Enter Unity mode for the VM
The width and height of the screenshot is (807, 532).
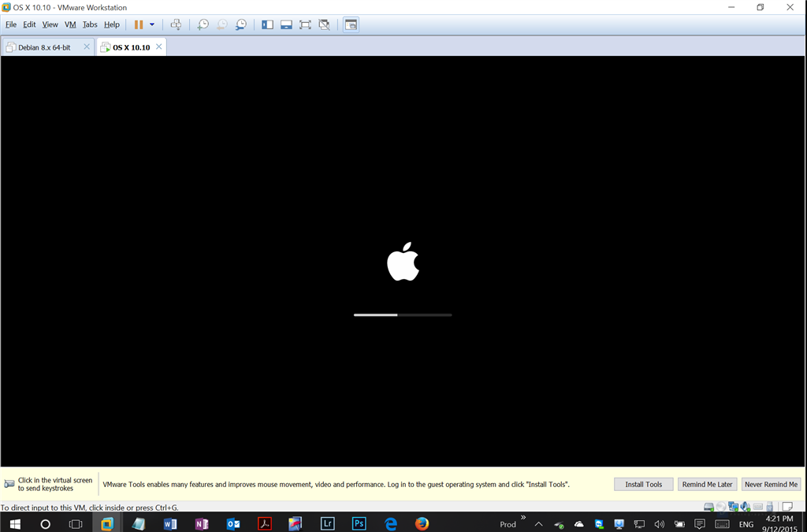point(324,24)
